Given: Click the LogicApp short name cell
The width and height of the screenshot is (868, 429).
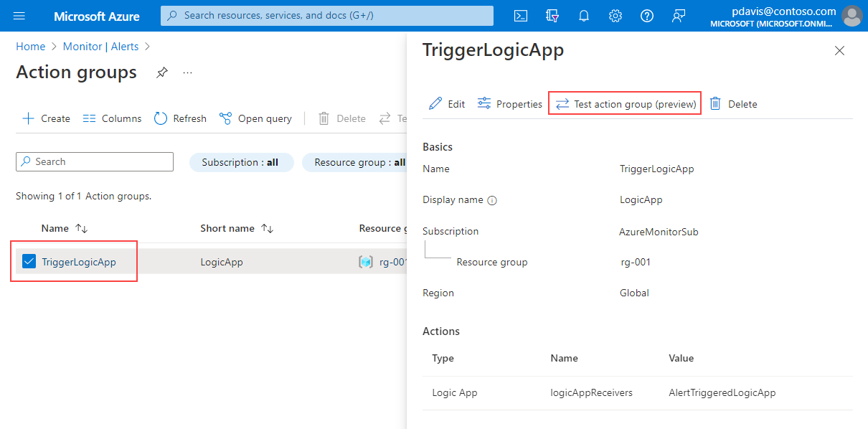Looking at the screenshot, I should [222, 262].
